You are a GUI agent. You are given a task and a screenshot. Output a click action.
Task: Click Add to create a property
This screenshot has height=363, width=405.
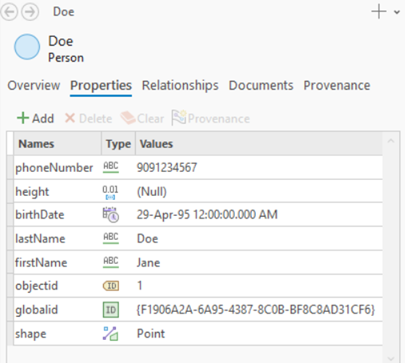(36, 118)
